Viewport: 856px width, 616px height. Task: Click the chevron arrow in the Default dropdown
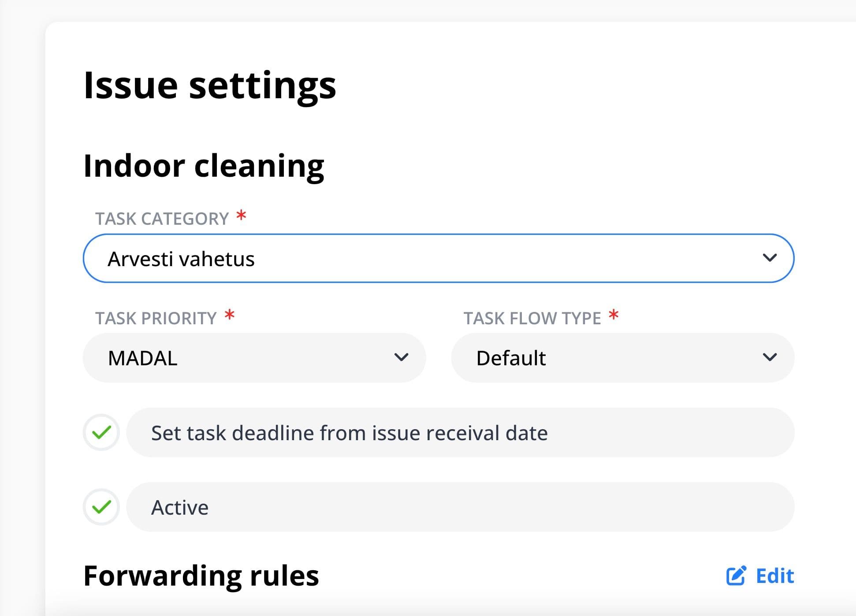tap(770, 357)
